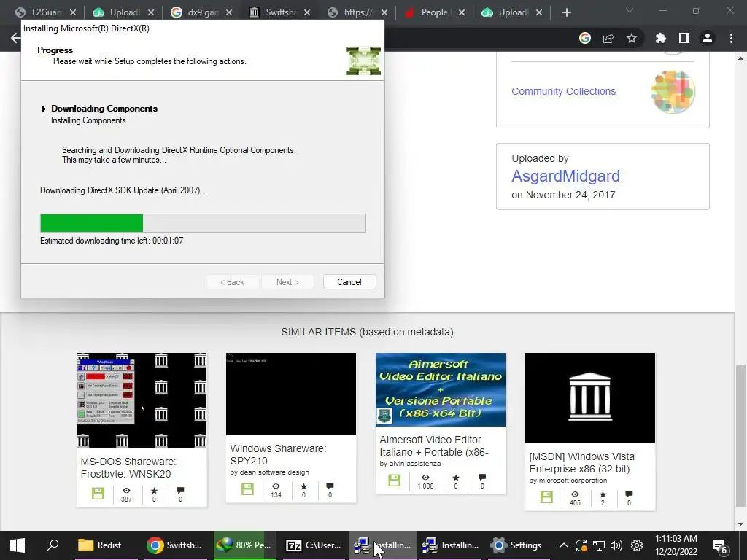Share this page via the share icon
Viewport: 747px width, 560px height.
pos(608,38)
